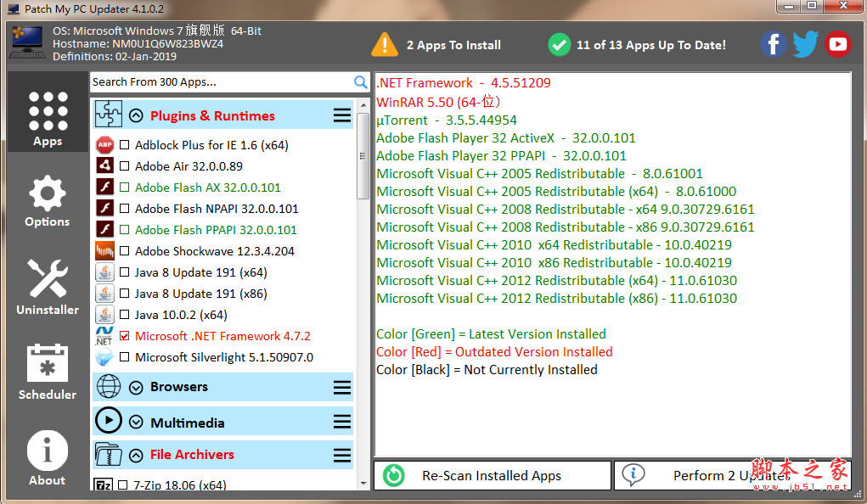This screenshot has height=504, width=867.
Task: Click the Adblock Plus ABP icon
Action: pos(104,145)
